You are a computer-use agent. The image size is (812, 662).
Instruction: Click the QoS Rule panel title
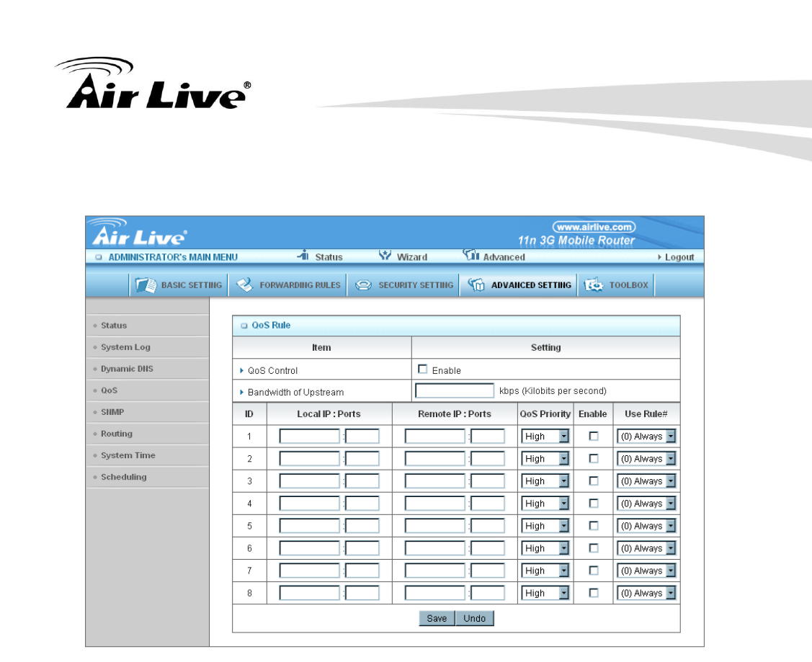point(271,325)
